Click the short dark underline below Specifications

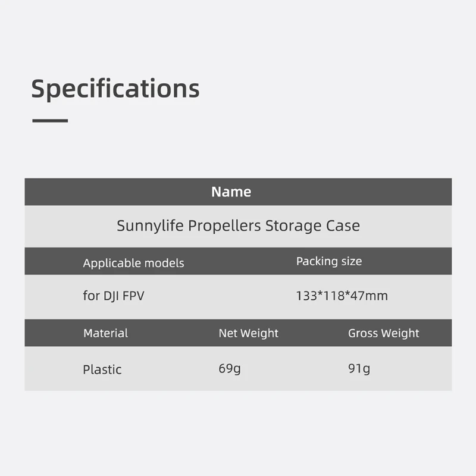coord(50,121)
